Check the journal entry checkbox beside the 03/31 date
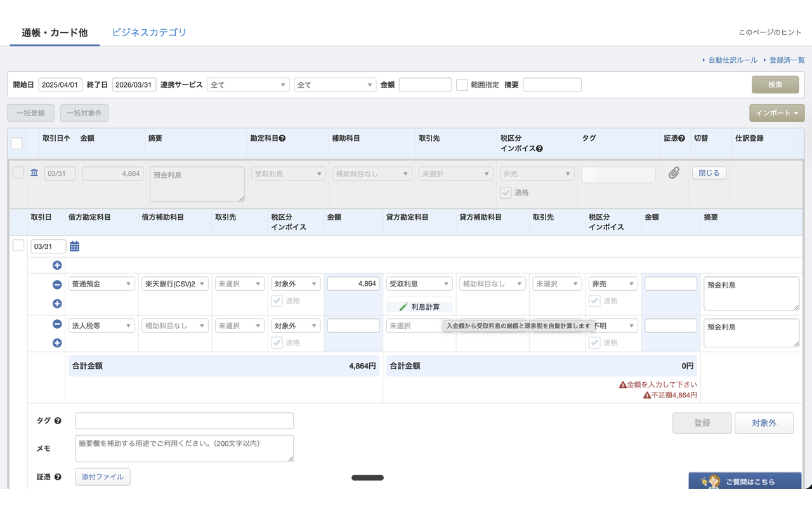Image resolution: width=812 pixels, height=508 pixels. coord(18,245)
